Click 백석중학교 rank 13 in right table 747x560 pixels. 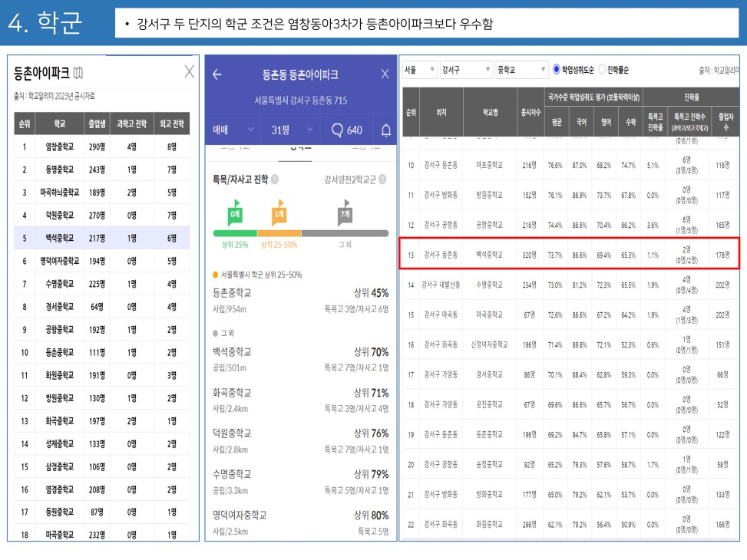tap(489, 255)
